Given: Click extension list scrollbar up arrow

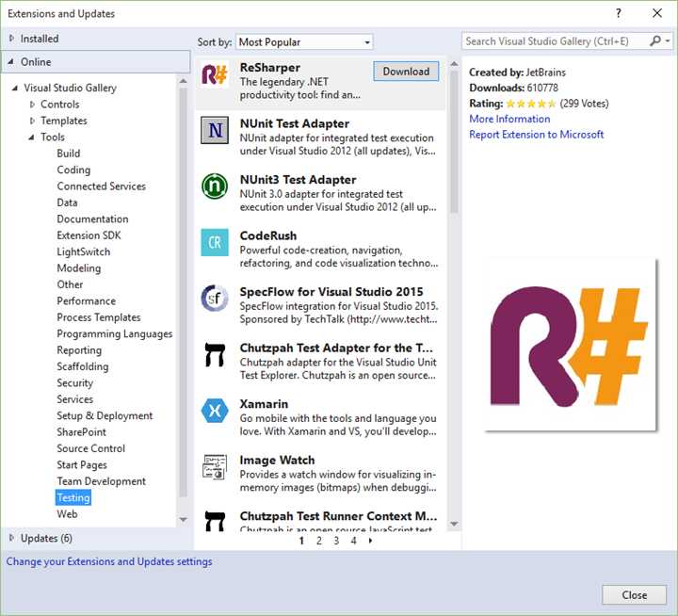Looking at the screenshot, I should point(454,64).
